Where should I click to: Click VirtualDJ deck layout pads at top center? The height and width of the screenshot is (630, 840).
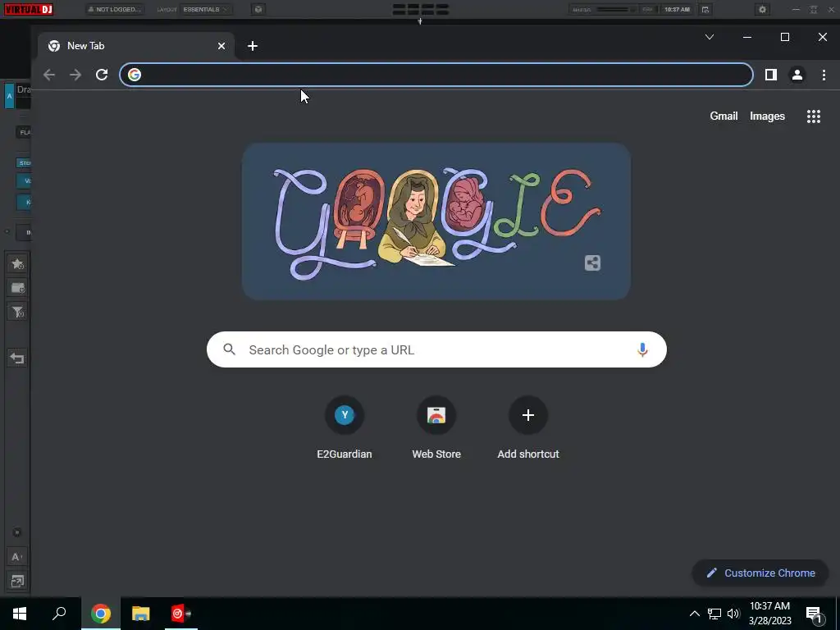pyautogui.click(x=421, y=10)
